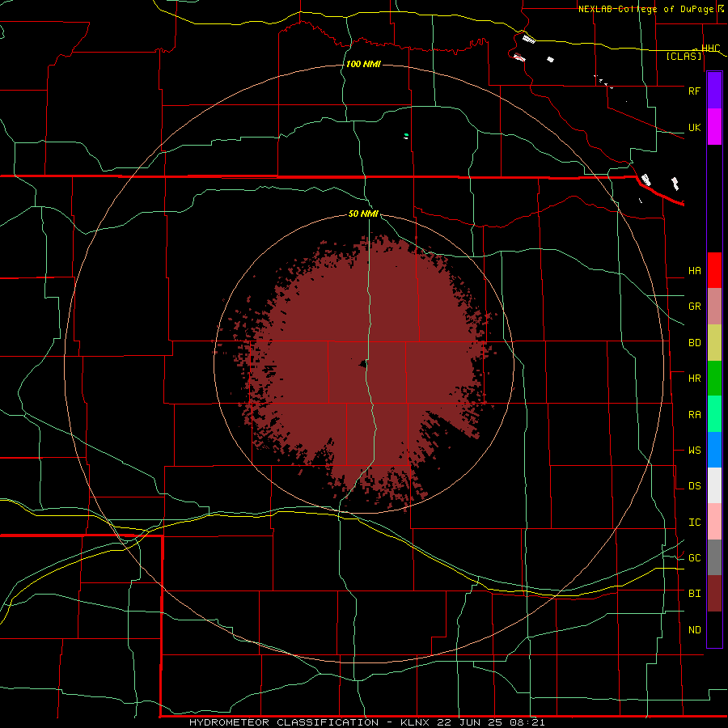Click the brown BI legend swatch
Viewport: 728px width, 728px height.
coord(714,594)
